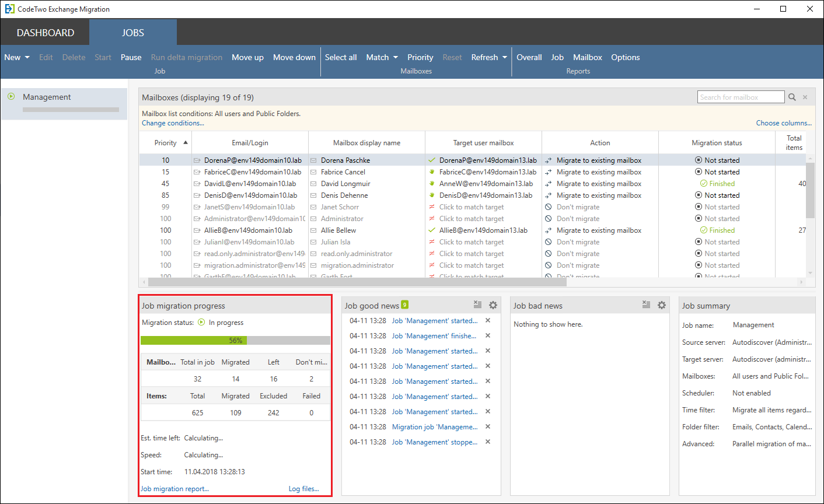The image size is (824, 504).
Task: Open 'Management' finishe... news link
Action: pos(434,336)
